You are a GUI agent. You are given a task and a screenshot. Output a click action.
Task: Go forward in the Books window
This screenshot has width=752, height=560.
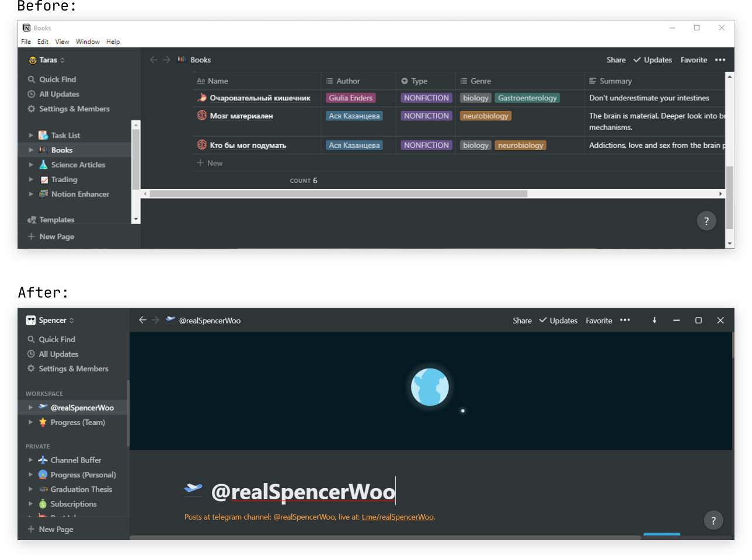(166, 60)
